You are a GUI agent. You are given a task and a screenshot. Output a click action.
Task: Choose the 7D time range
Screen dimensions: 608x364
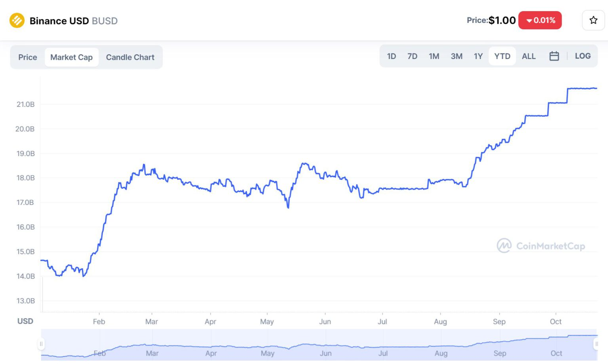point(412,56)
